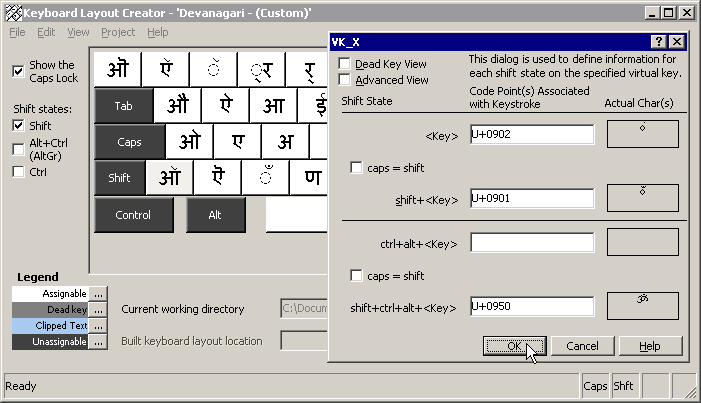Open the Project menu

tap(117, 32)
